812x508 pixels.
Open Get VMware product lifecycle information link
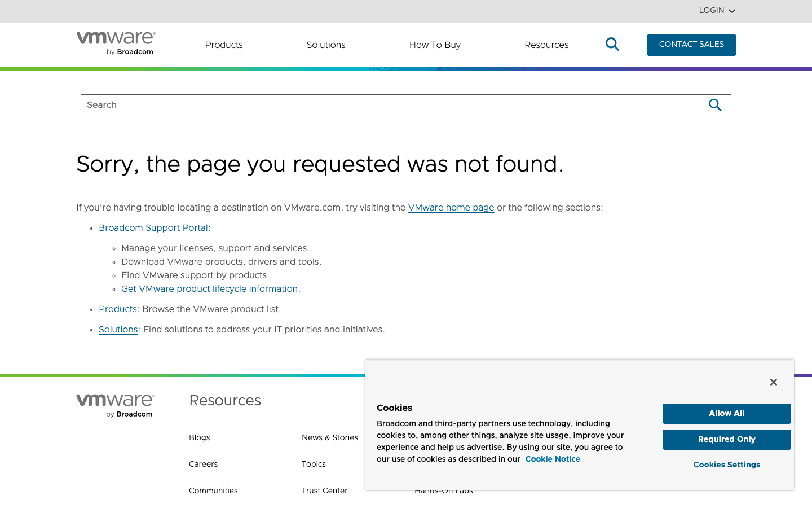point(211,289)
